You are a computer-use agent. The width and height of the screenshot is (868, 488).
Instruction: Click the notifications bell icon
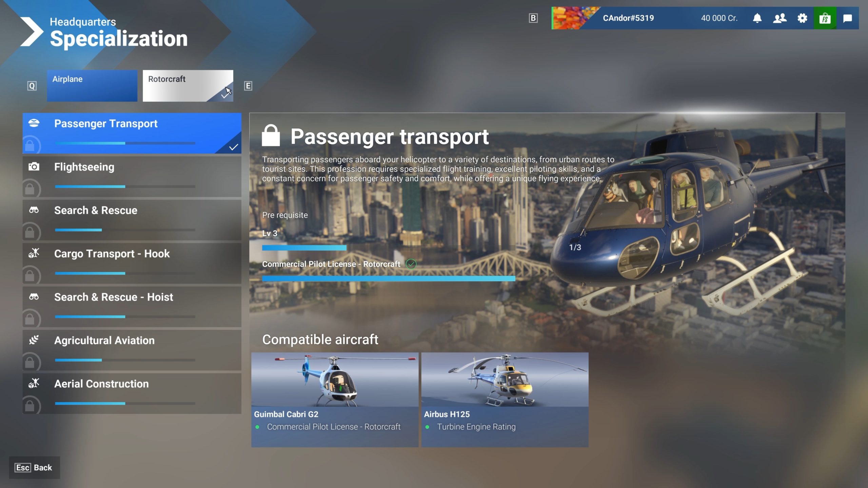(x=757, y=18)
